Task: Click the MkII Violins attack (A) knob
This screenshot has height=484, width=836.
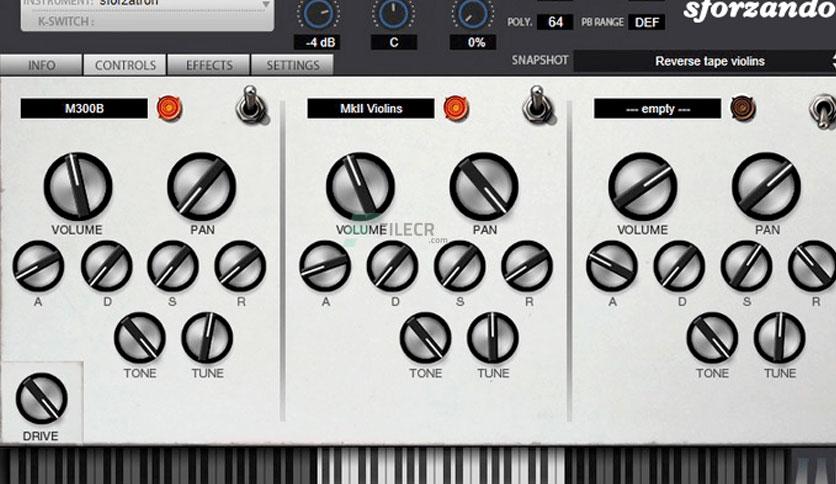Action: tap(325, 266)
